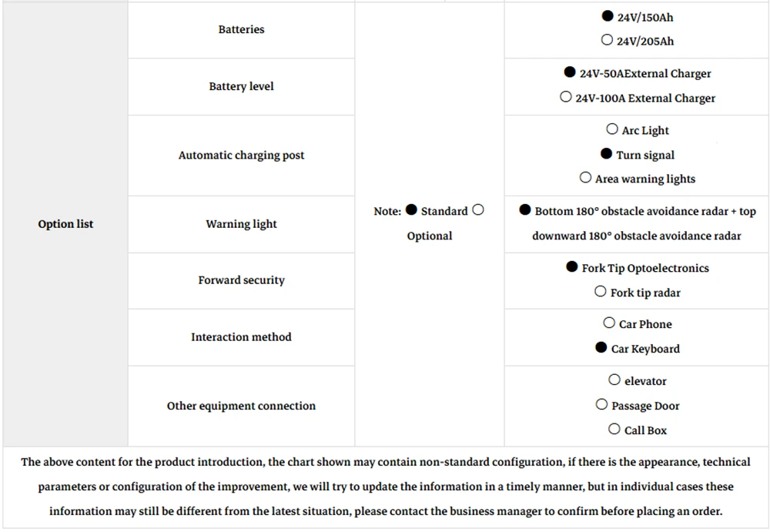Choose the 24V-100A External Charger marker
The image size is (770, 532).
pyautogui.click(x=566, y=97)
